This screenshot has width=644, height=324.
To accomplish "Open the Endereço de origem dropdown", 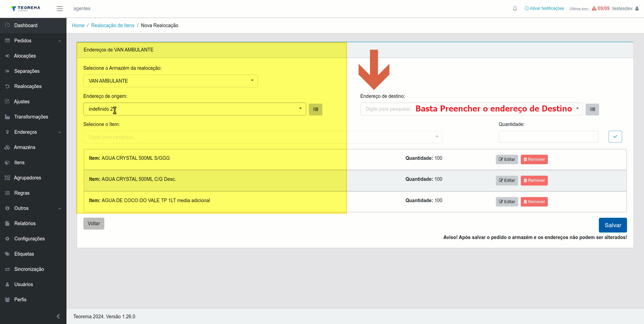I will (x=195, y=109).
